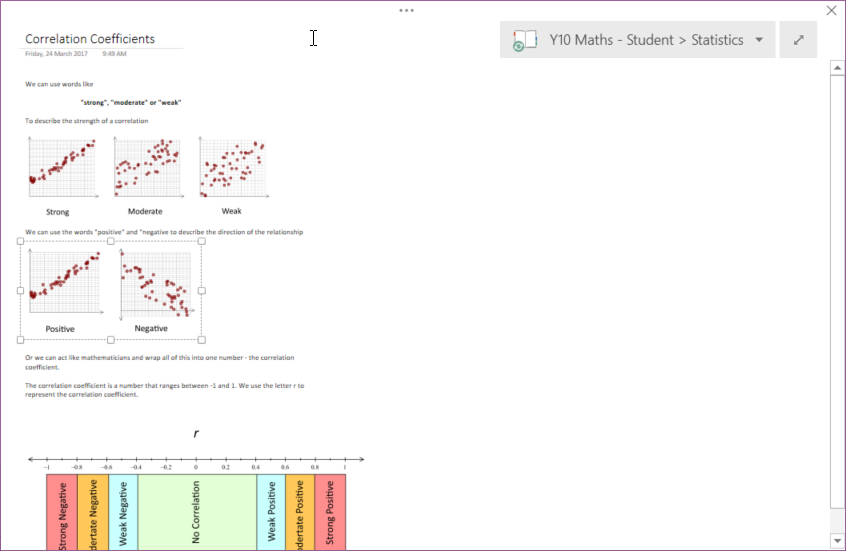Image resolution: width=846 pixels, height=551 pixels.
Task: Click the blue Weak Positive block
Action: point(271,512)
